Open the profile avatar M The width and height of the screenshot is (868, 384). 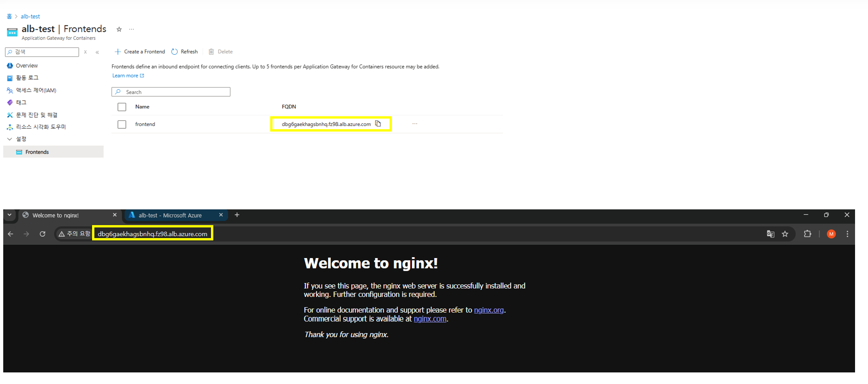[831, 234]
